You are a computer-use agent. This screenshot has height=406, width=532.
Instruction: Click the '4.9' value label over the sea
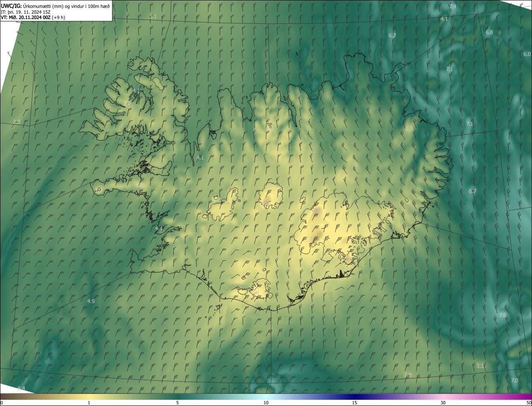[91, 301]
